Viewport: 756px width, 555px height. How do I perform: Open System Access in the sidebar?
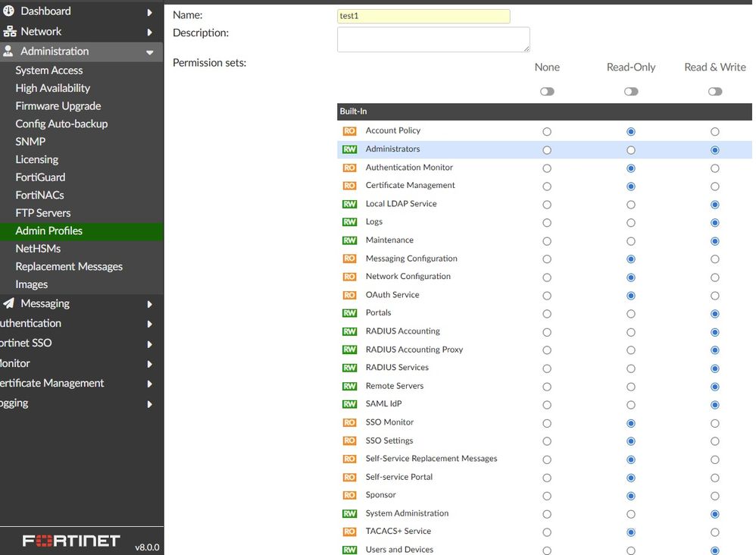click(x=49, y=71)
